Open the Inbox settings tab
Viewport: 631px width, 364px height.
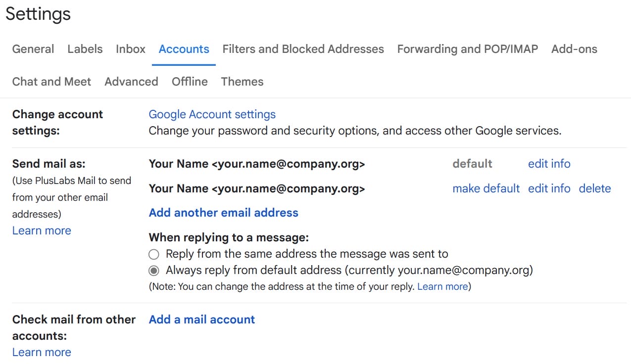tap(131, 49)
